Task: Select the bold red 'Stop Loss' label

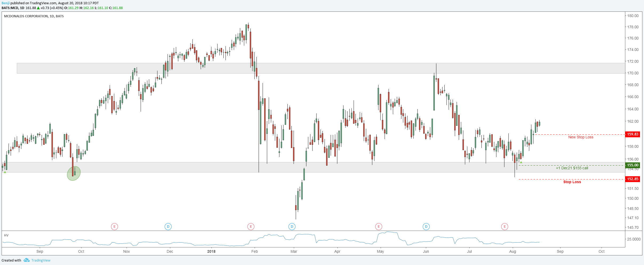Action: click(x=572, y=182)
